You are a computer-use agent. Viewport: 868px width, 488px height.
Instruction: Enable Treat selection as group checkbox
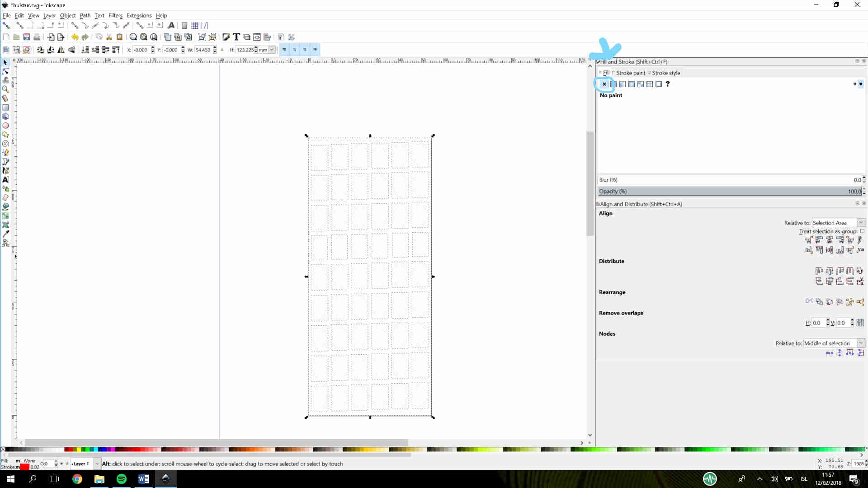pos(864,231)
